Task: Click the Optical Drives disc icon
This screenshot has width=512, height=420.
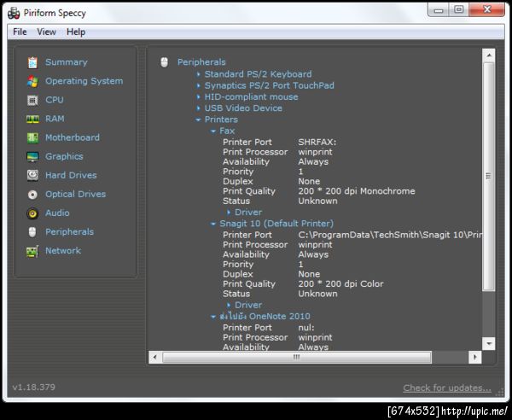Action: tap(32, 195)
